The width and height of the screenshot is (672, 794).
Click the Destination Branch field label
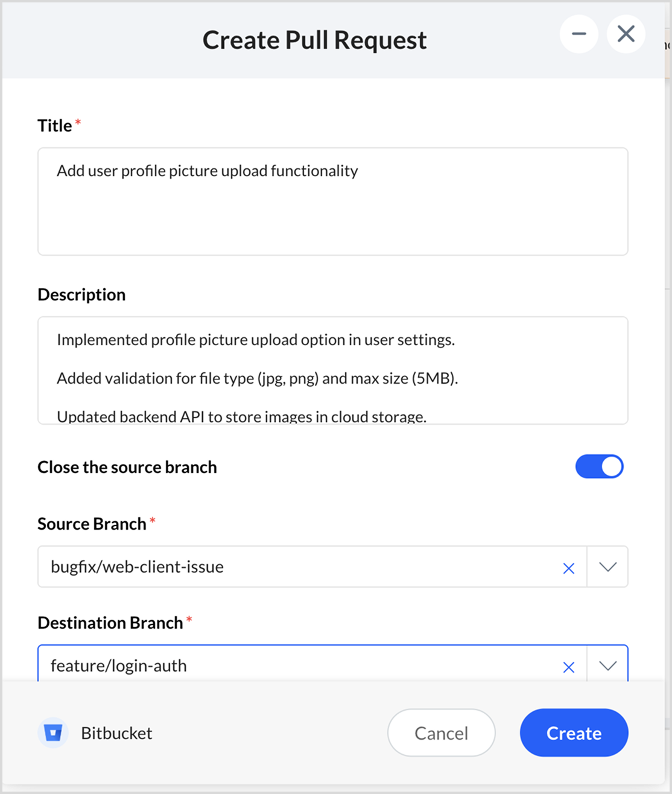click(110, 623)
